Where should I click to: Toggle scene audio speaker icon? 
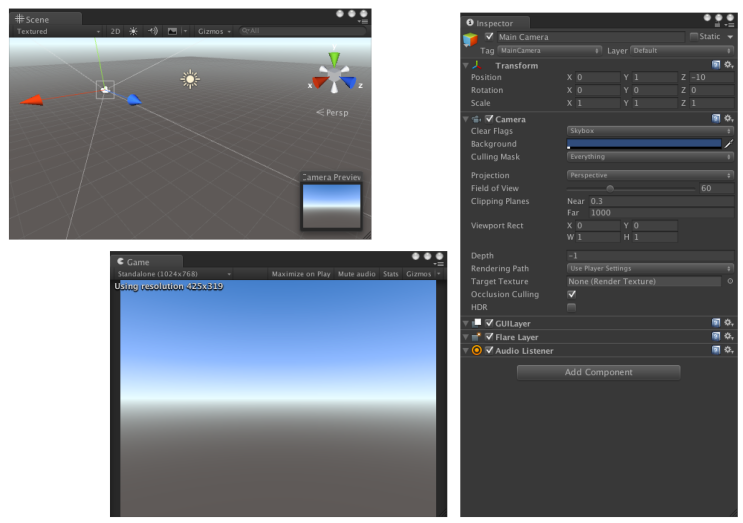tap(153, 31)
